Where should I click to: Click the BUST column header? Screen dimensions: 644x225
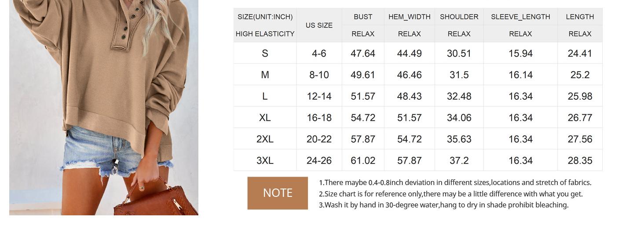coord(363,17)
